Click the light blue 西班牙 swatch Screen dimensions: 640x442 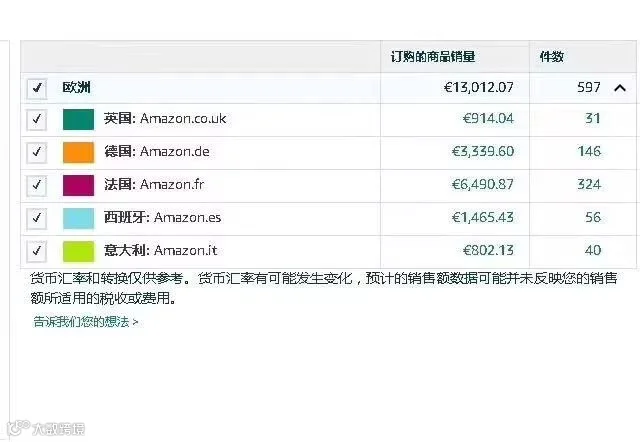click(78, 218)
